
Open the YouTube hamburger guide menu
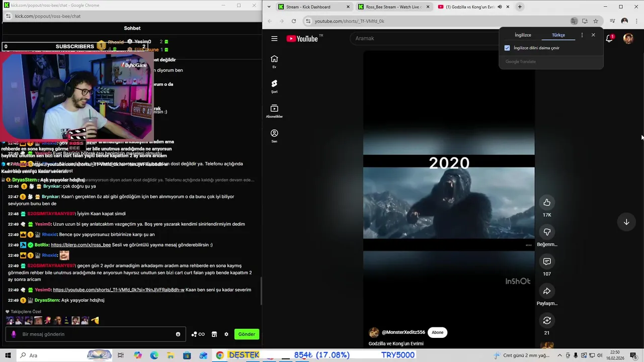click(274, 38)
